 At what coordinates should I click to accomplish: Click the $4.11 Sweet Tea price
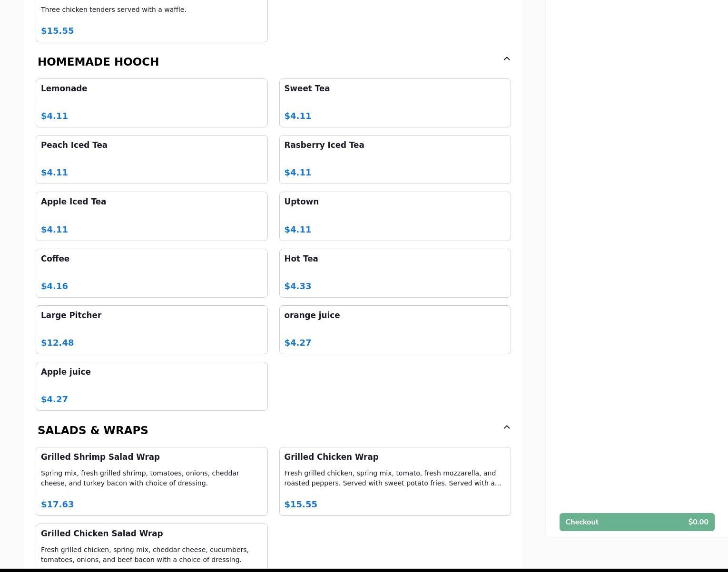298,116
